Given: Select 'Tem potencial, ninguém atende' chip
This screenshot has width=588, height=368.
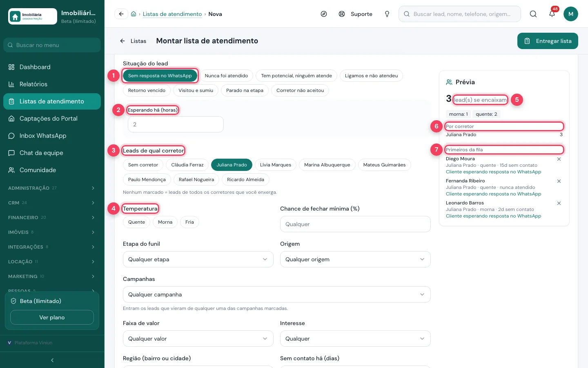Looking at the screenshot, I should tap(296, 76).
